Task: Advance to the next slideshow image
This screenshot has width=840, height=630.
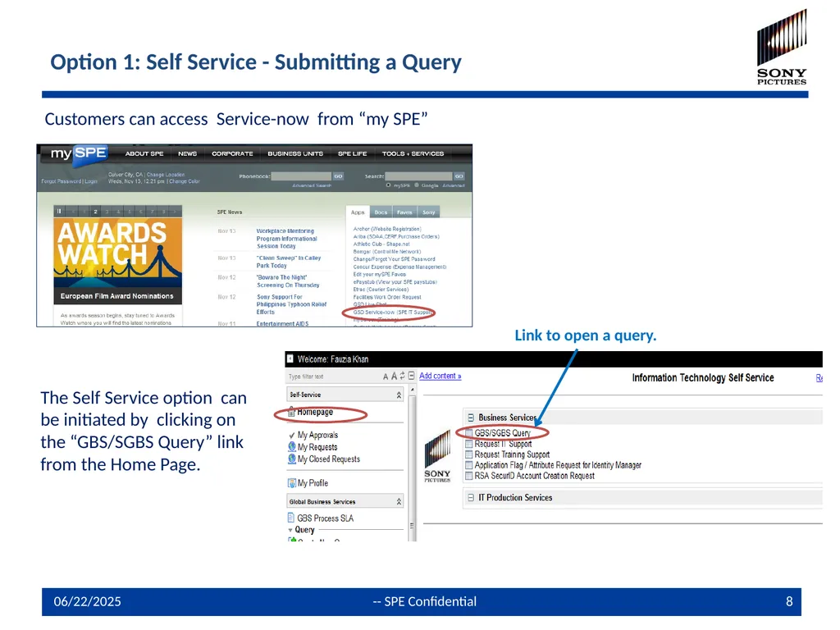Action: (175, 212)
